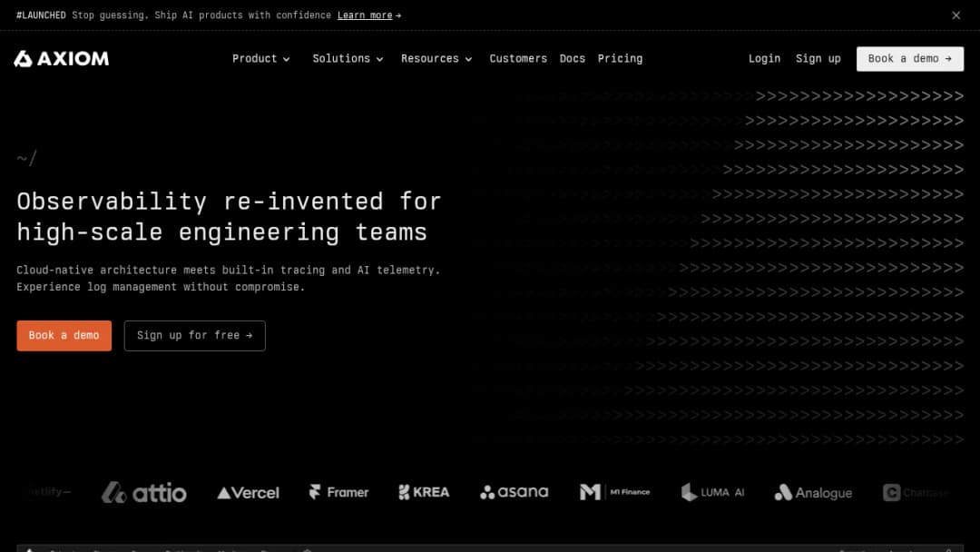Click the Axiom logo in the header

point(62,59)
